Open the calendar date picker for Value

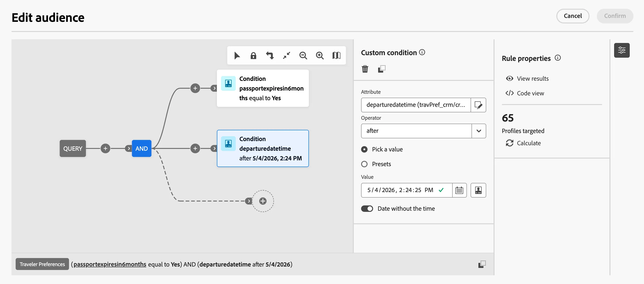[459, 190]
